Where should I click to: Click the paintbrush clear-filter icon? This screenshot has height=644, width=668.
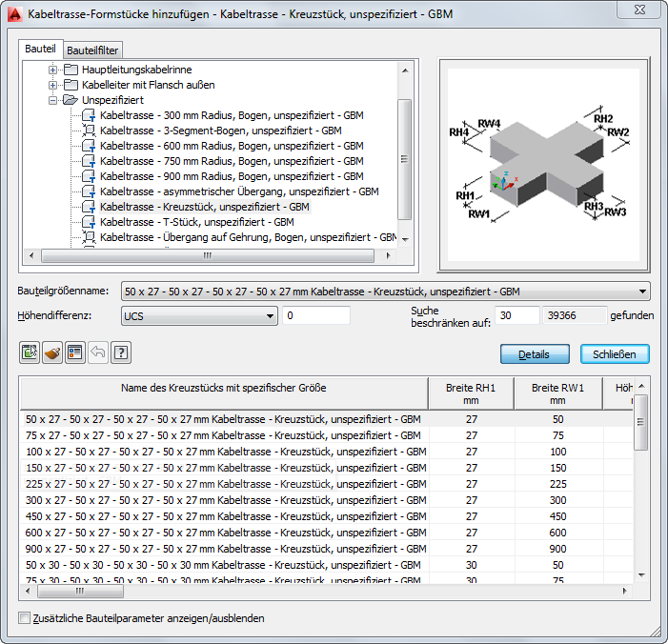[x=52, y=352]
